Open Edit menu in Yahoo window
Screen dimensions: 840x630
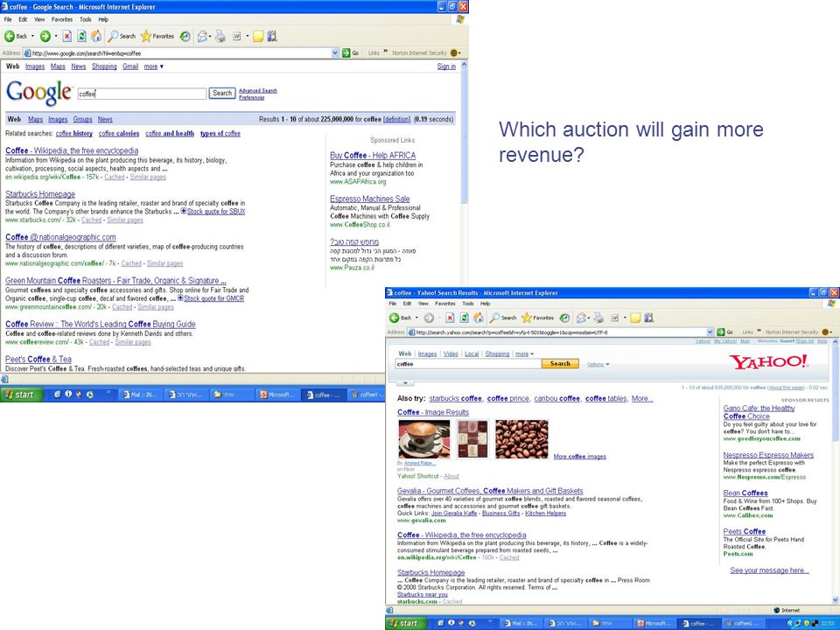click(407, 304)
